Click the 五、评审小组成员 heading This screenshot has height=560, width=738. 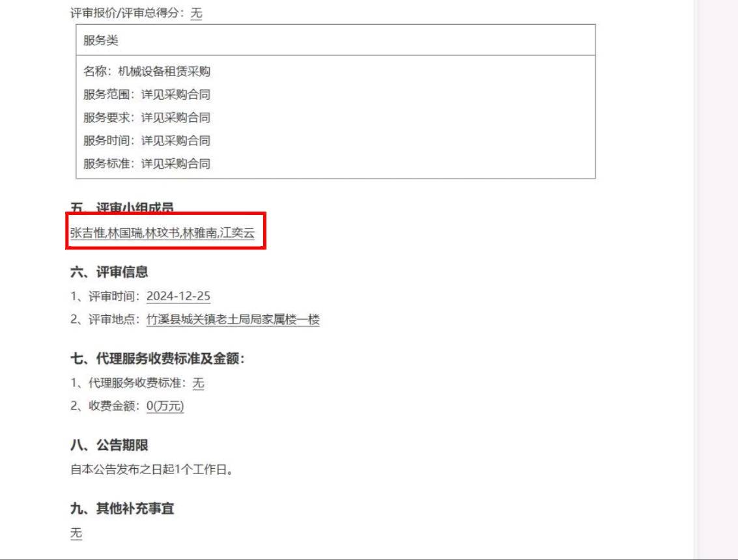tap(122, 207)
